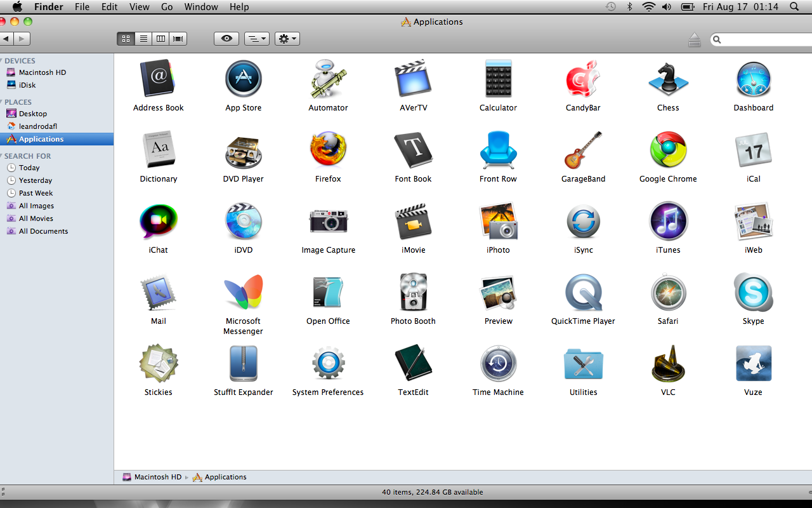Select the Calculator icon
This screenshot has height=508, width=812.
coord(498,79)
